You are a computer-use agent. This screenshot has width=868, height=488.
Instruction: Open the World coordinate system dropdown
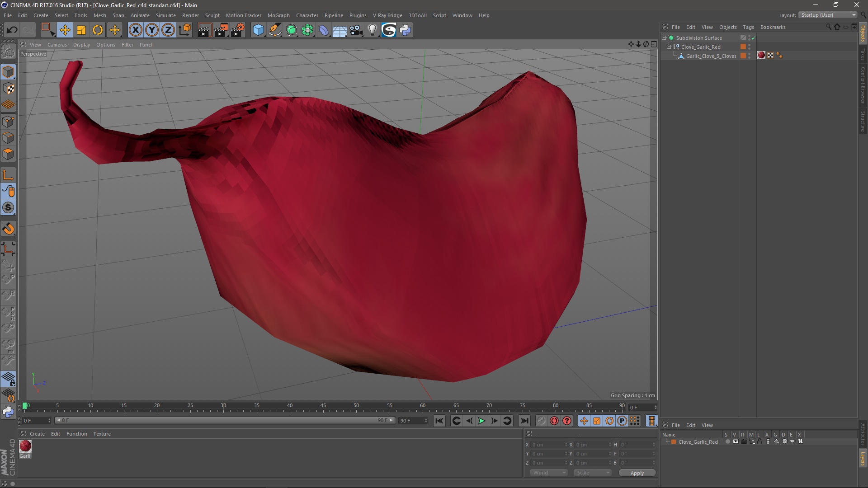pyautogui.click(x=549, y=473)
